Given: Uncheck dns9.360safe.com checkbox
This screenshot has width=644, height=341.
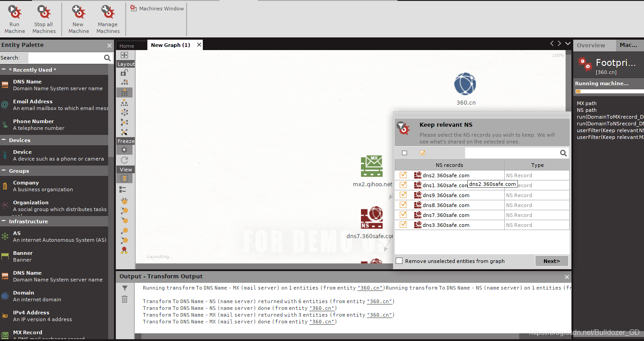Looking at the screenshot, I should (x=403, y=195).
